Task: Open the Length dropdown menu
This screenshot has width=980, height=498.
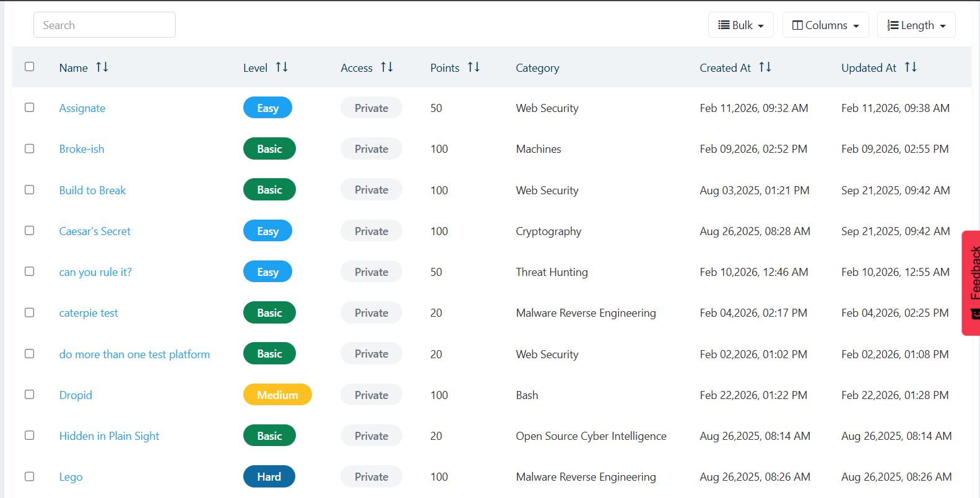Action: pyautogui.click(x=916, y=25)
